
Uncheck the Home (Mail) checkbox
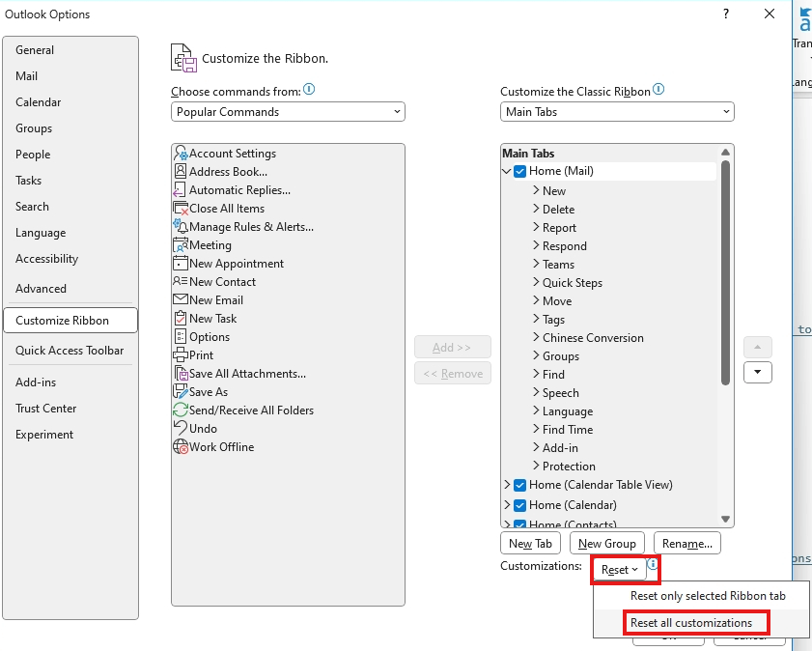(x=519, y=171)
